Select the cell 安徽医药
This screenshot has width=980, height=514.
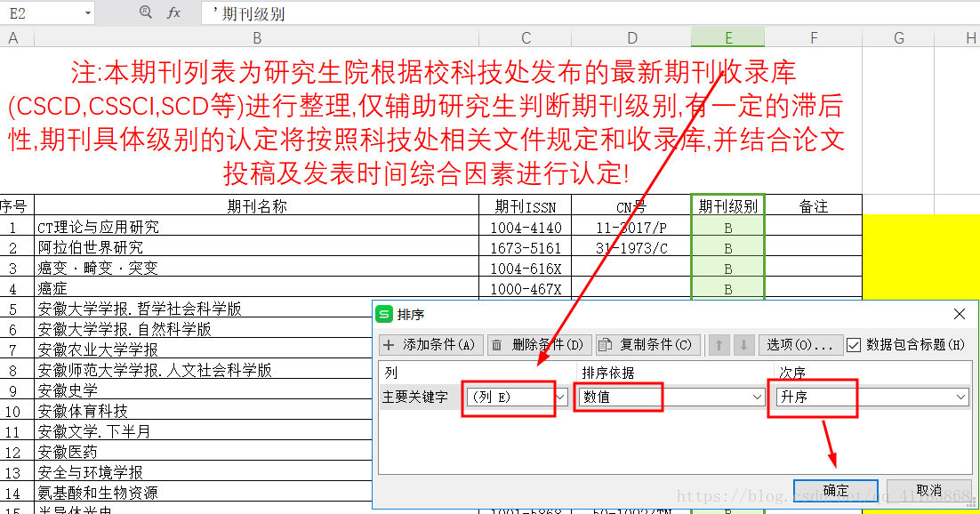[x=203, y=452]
